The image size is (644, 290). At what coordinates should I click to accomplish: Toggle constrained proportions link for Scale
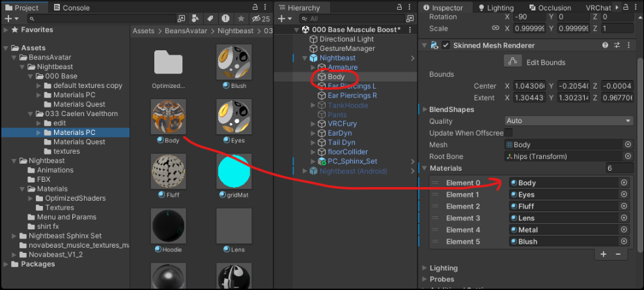(x=496, y=28)
